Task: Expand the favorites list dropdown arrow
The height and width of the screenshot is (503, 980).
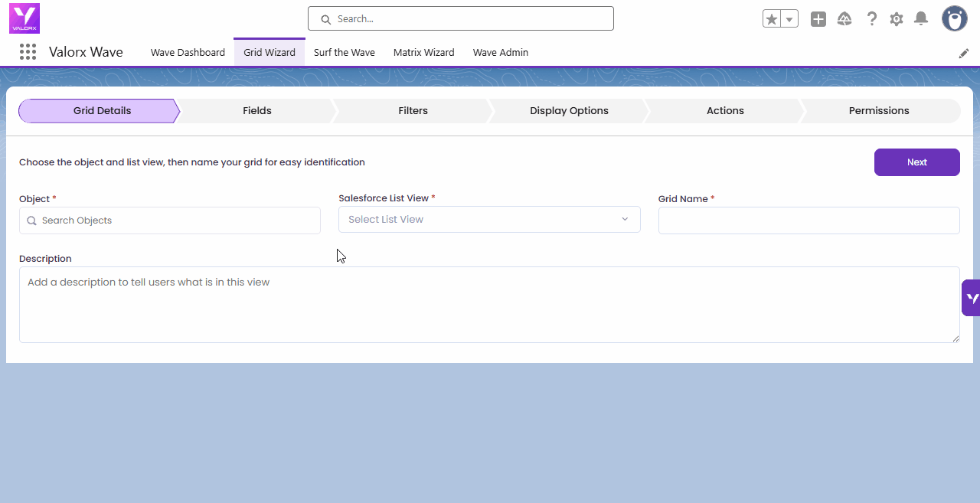Action: pos(789,19)
